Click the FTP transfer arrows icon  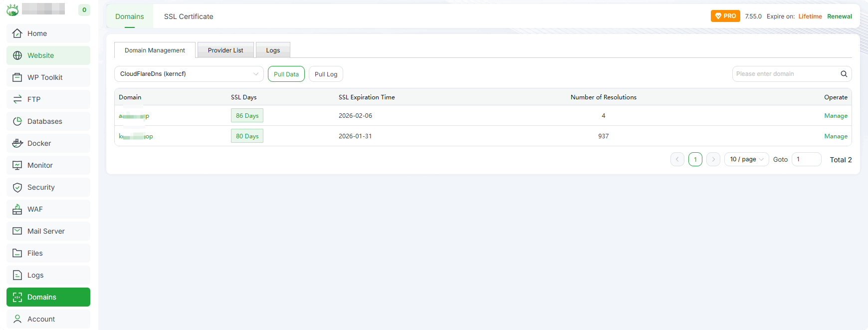click(x=17, y=99)
